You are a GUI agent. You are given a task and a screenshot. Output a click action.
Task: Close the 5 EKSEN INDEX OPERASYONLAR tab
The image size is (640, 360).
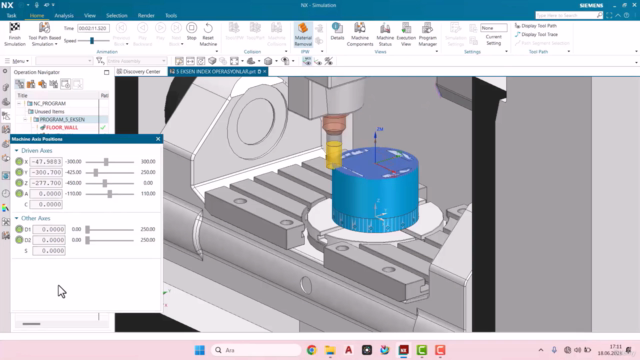(x=264, y=71)
